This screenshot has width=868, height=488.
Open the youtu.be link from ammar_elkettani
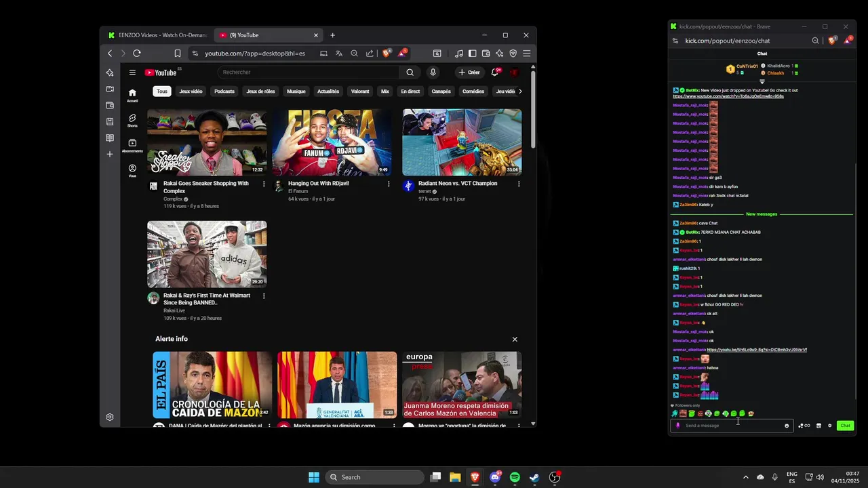(757, 350)
